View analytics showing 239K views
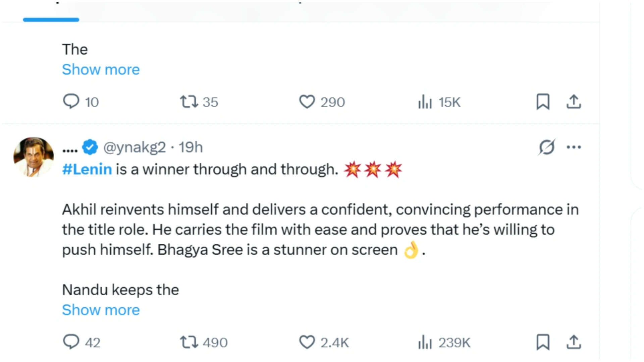 pyautogui.click(x=444, y=342)
